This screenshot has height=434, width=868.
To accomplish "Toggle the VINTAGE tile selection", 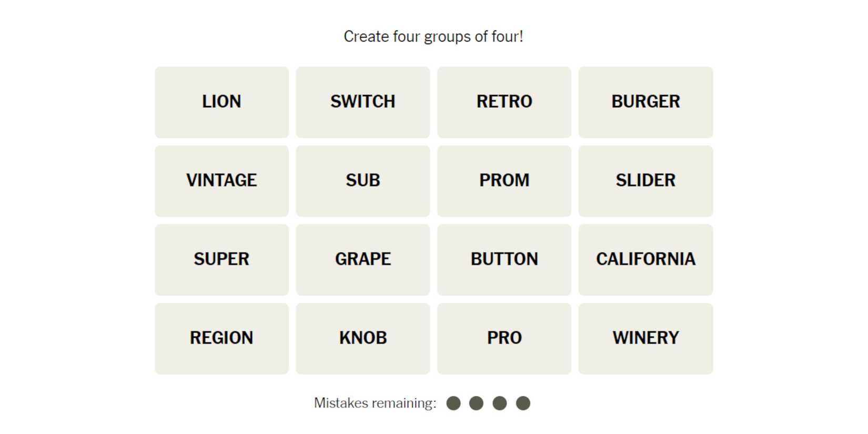I will (221, 181).
